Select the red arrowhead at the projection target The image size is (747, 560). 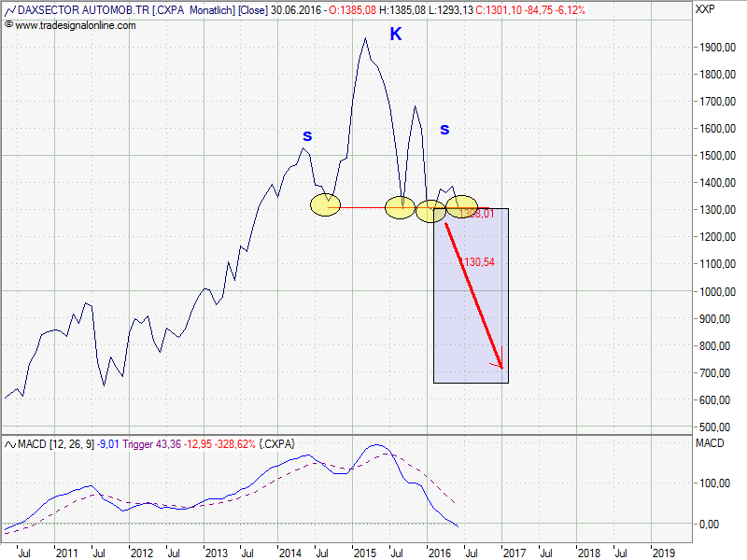[500, 363]
